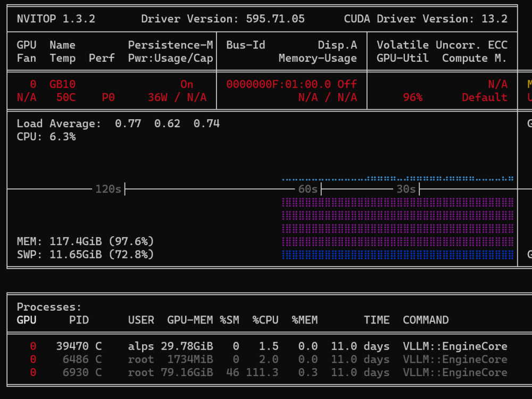532x399 pixels.
Task: Click the GB10 GPU name
Action: [x=63, y=84]
